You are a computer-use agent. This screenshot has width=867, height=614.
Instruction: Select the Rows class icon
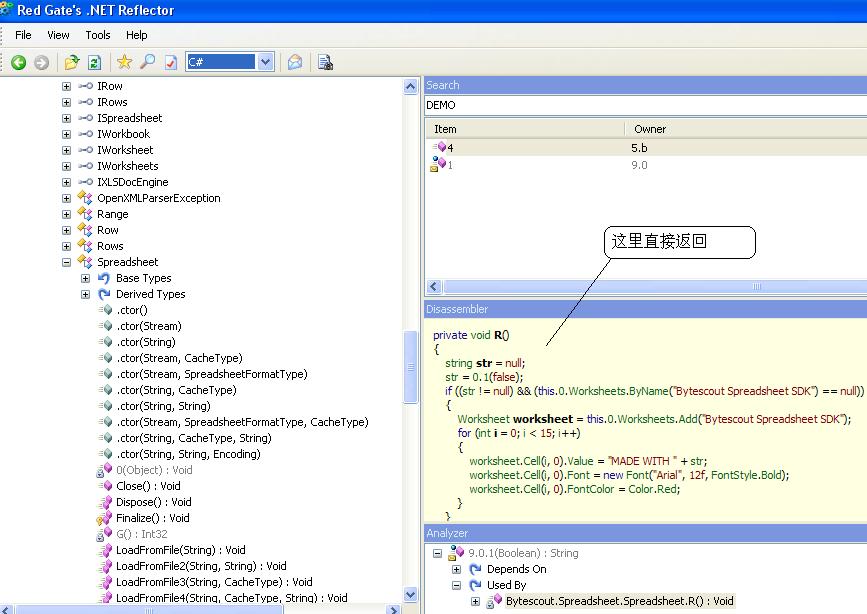point(85,246)
